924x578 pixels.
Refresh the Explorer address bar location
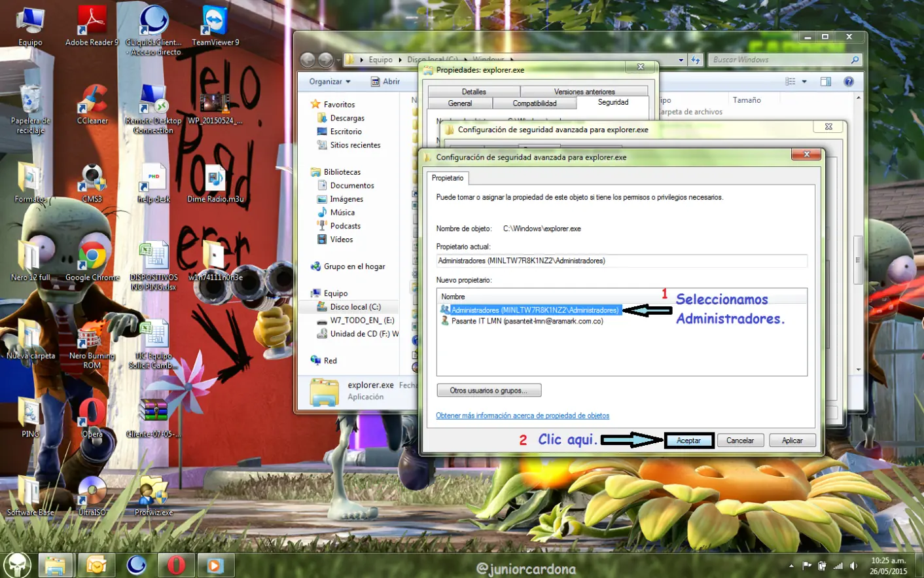point(695,60)
